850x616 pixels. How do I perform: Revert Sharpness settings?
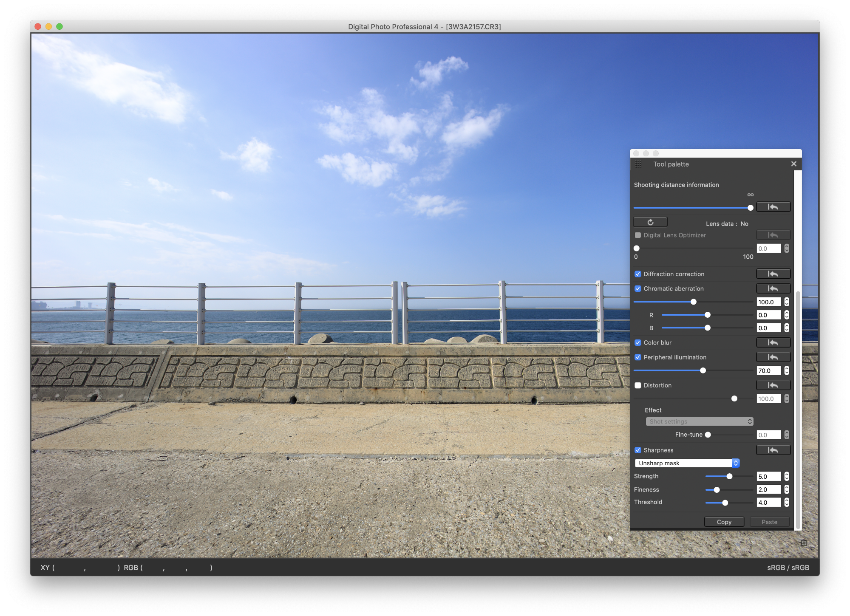tap(773, 450)
